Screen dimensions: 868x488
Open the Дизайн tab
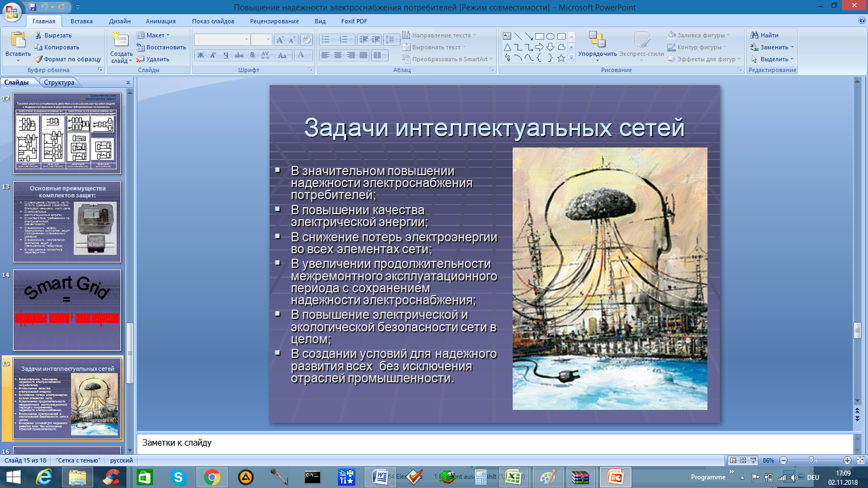coord(120,21)
